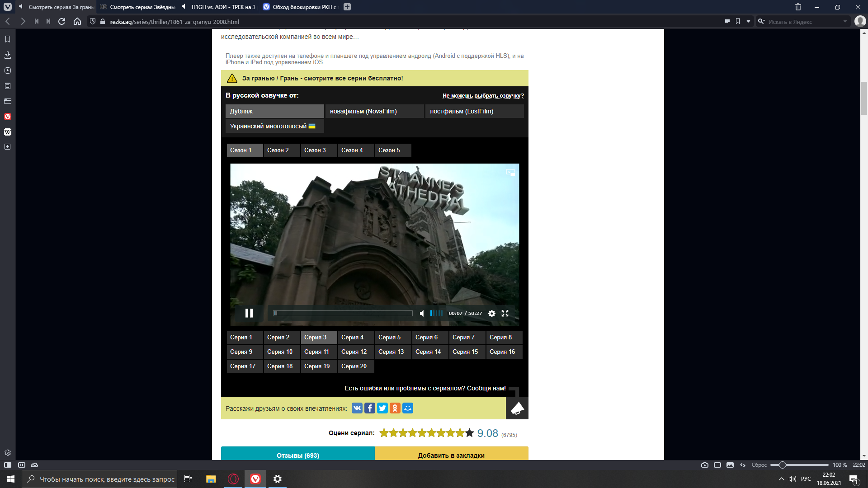The height and width of the screenshot is (488, 868).
Task: Open a new tab
Action: pos(347,7)
